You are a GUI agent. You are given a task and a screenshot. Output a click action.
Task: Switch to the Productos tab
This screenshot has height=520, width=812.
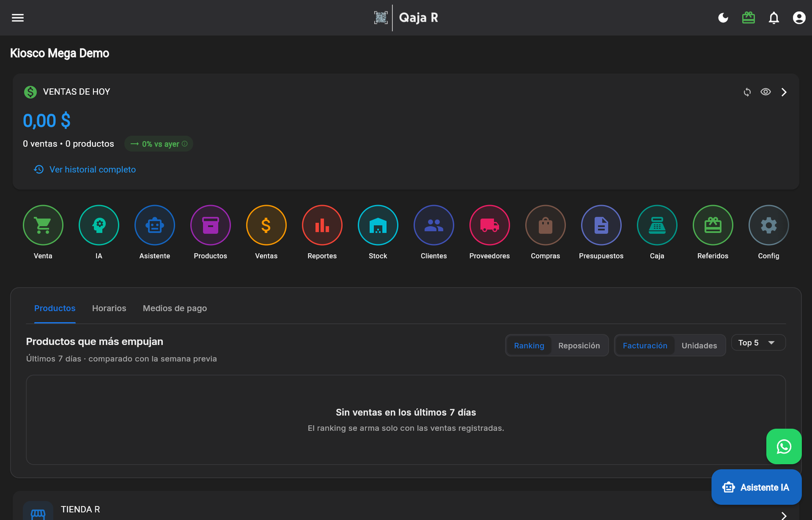click(55, 309)
